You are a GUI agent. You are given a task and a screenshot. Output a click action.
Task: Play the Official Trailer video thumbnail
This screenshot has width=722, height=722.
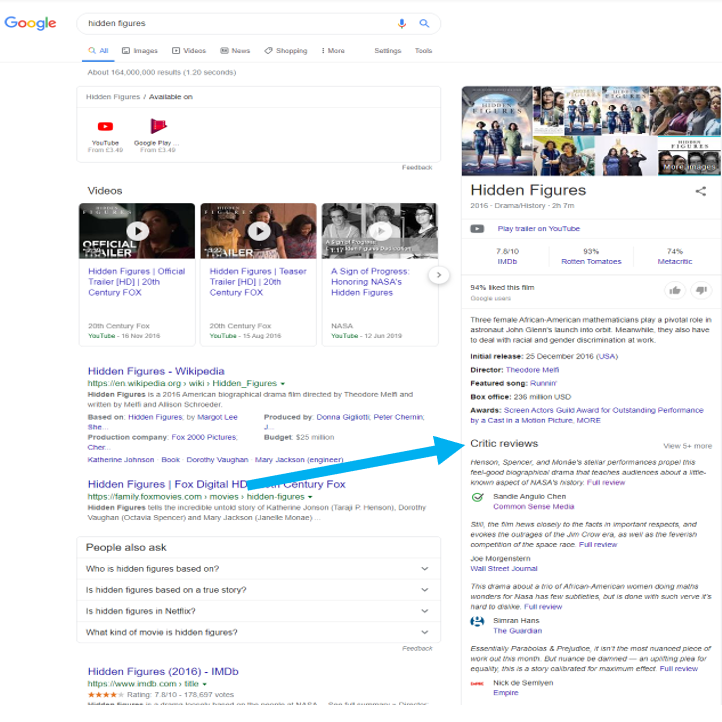pos(137,231)
